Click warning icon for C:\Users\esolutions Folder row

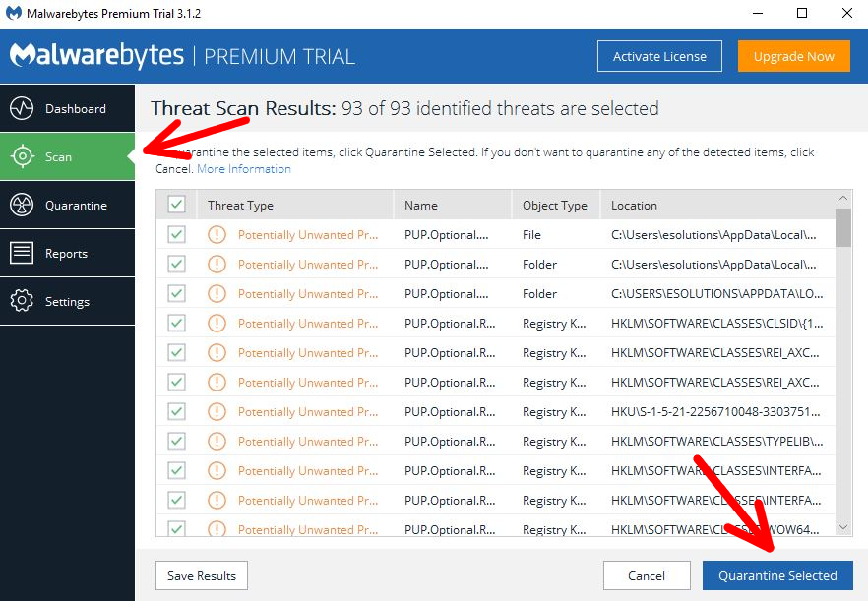217,264
